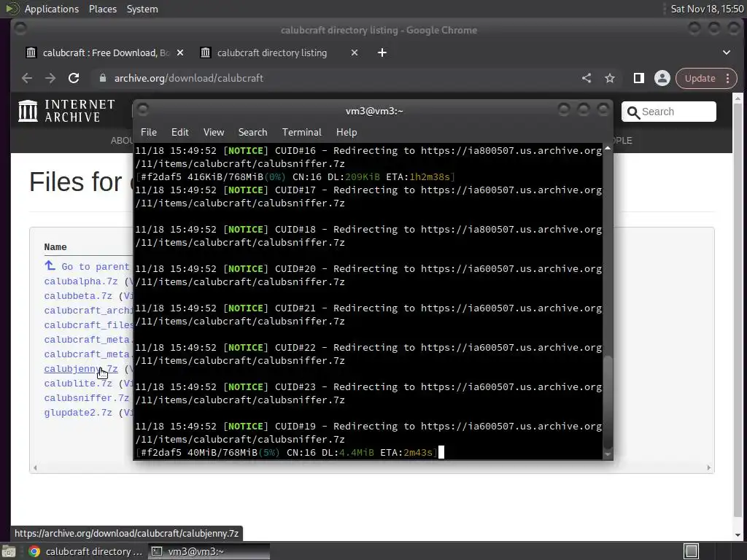The height and width of the screenshot is (560, 747).
Task: Open the terminal Help menu
Action: 347,132
